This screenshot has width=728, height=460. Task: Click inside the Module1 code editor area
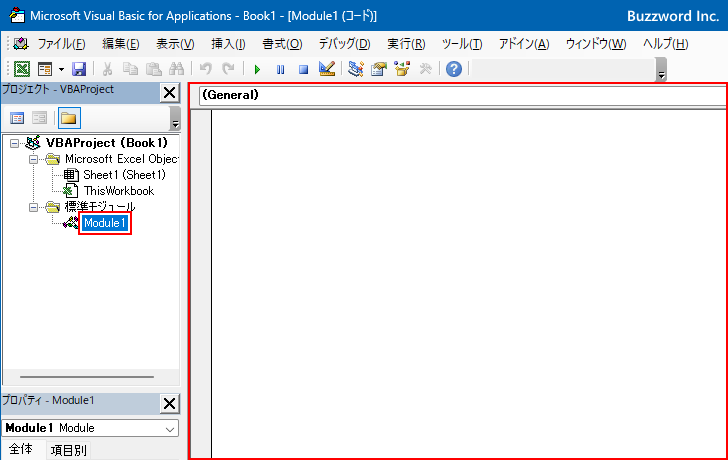(x=469, y=283)
